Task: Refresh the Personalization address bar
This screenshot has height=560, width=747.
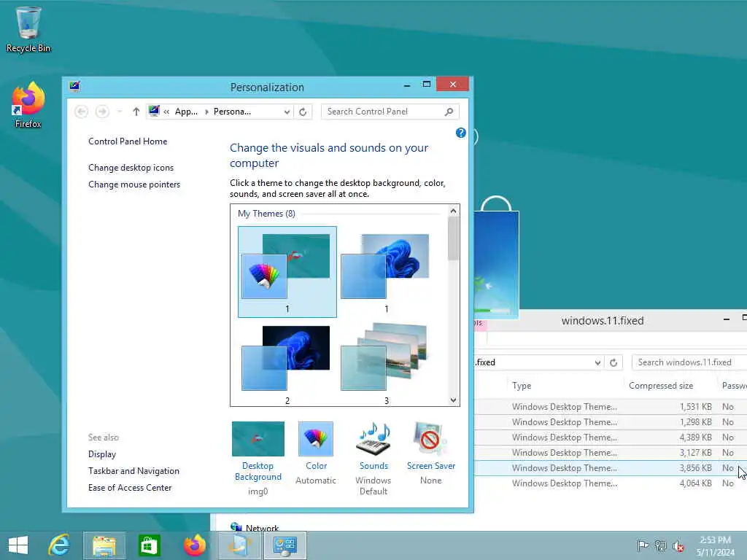Action: pos(303,112)
